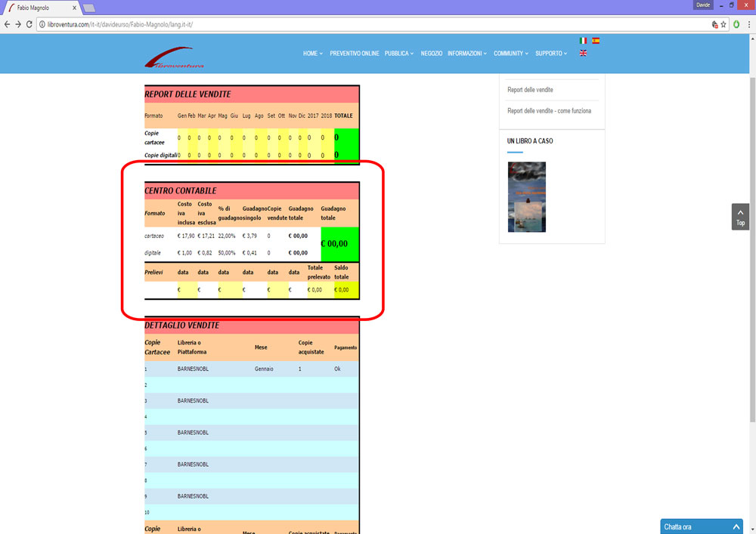Select the Spanish flag language icon
Screen dimensions: 756x534
pyautogui.click(x=596, y=41)
